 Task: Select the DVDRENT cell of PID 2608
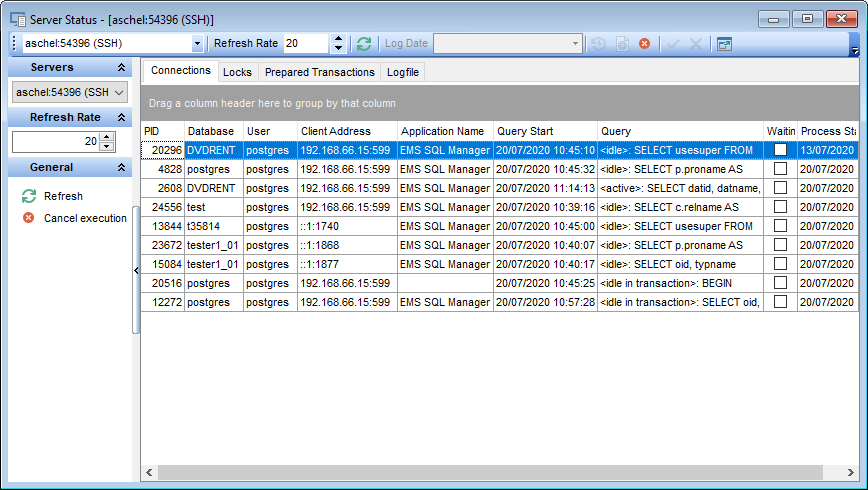tap(214, 188)
